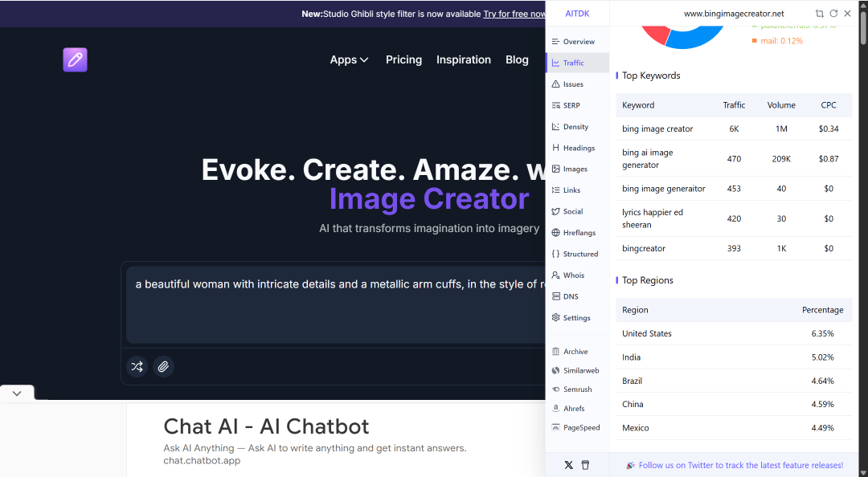Click the United States region row
The image size is (868, 477).
(x=734, y=333)
